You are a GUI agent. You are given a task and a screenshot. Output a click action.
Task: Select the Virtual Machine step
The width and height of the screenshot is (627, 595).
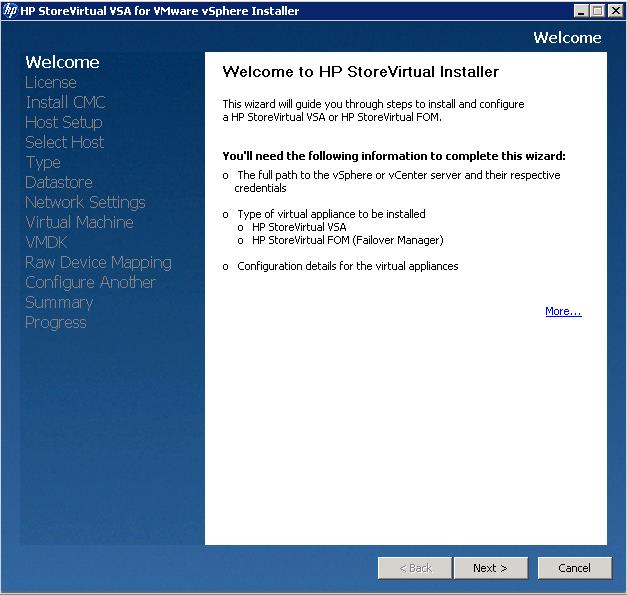(79, 222)
